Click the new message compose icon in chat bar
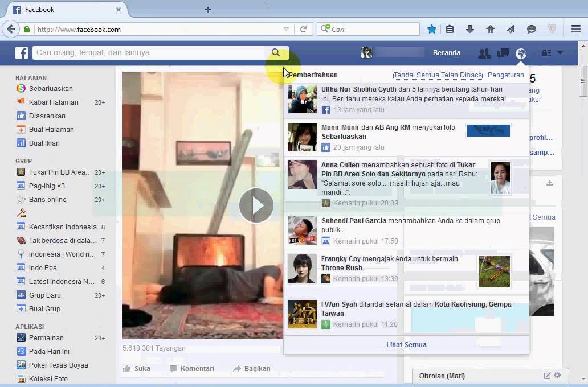The image size is (588, 387). coord(547,376)
